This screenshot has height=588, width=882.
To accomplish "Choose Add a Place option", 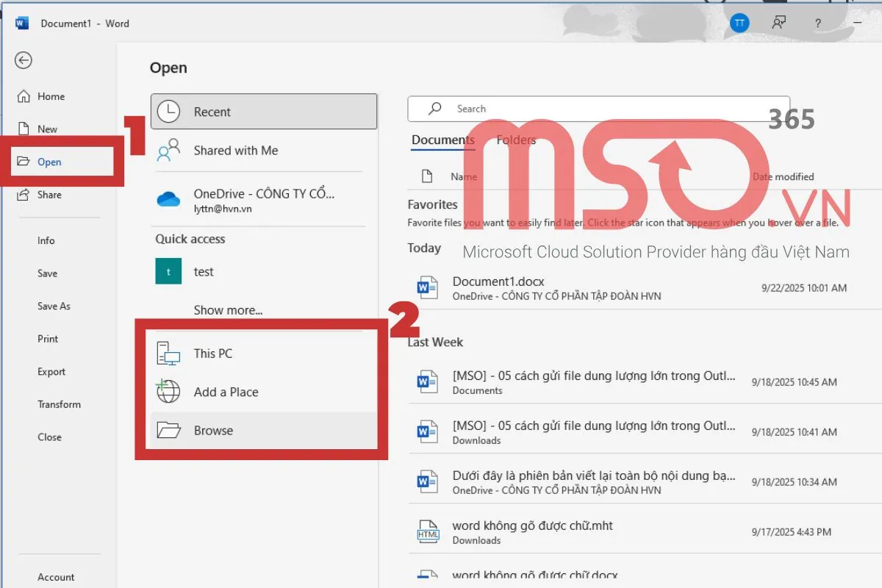I will coord(226,392).
